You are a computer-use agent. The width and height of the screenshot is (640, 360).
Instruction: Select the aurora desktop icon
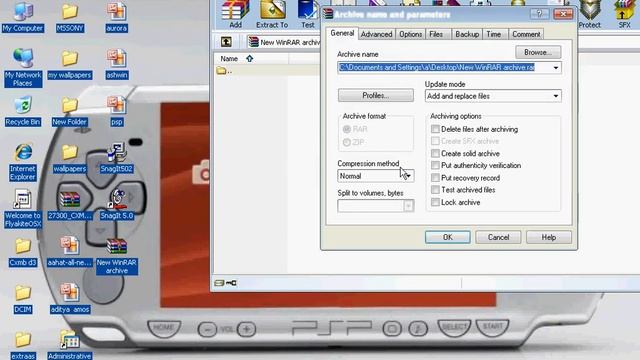(116, 16)
